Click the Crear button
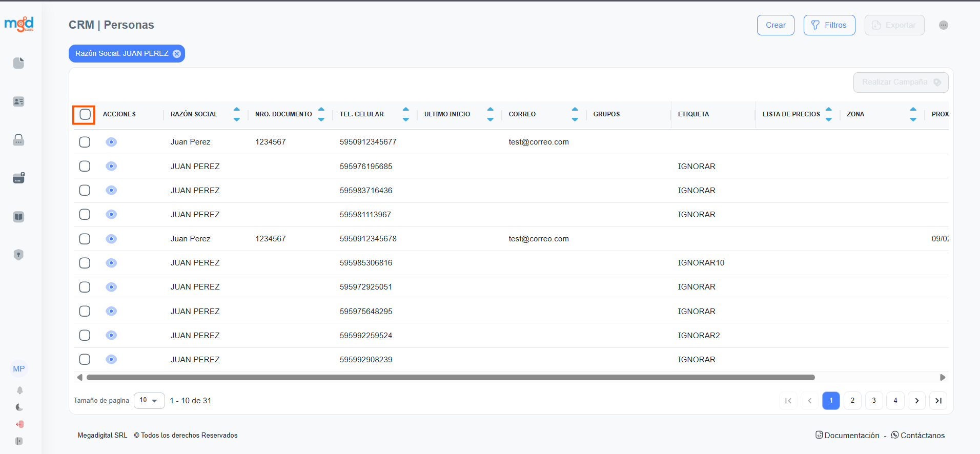Viewport: 980px width, 454px height. 775,25
